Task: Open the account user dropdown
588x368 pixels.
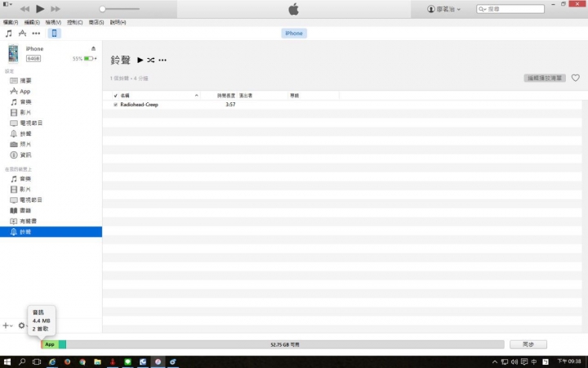Action: point(443,9)
